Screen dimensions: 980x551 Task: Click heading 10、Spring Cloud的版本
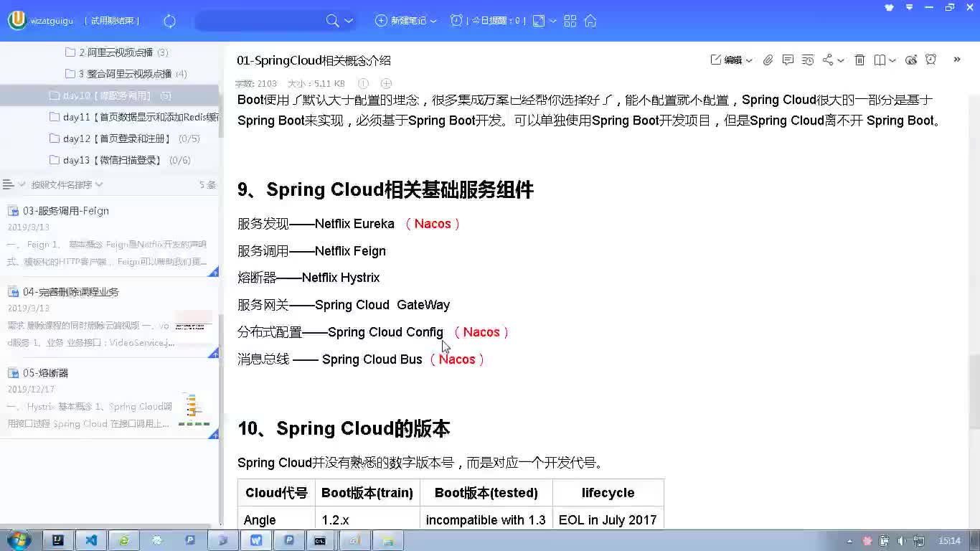coord(344,428)
